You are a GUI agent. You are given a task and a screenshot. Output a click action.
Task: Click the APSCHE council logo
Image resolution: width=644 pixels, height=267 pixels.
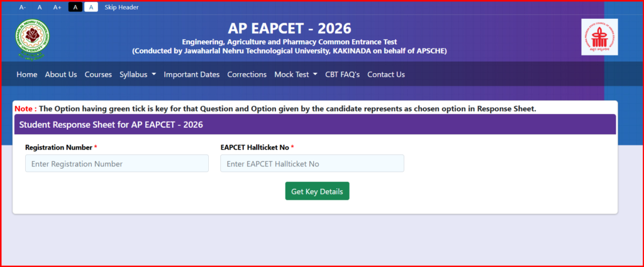coord(599,37)
